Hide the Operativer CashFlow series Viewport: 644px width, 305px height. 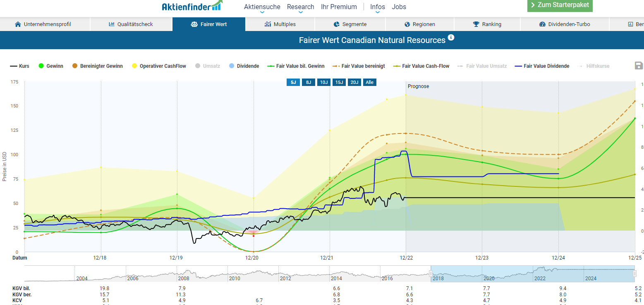point(159,66)
